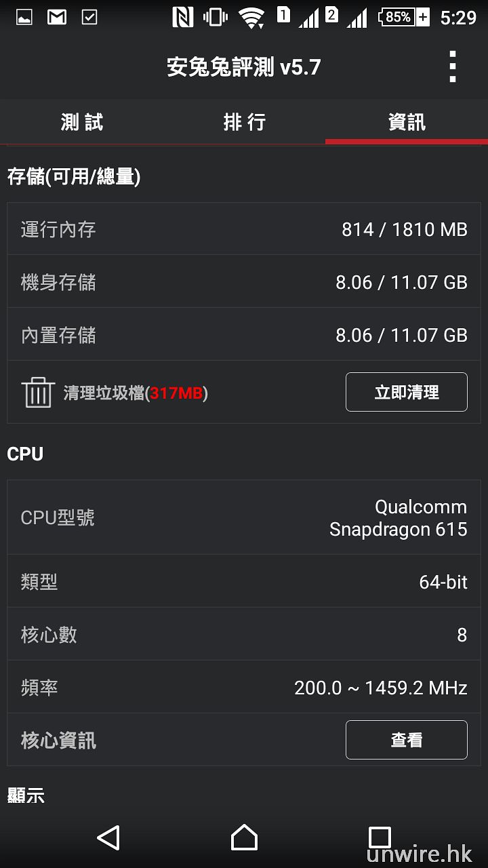
Task: Switch to the 排行 tab
Action: click(244, 122)
